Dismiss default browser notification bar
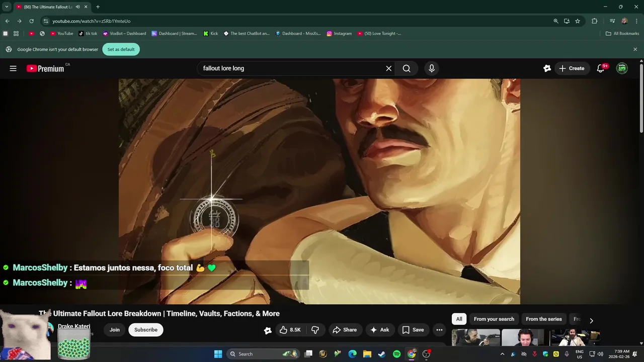 (635, 49)
